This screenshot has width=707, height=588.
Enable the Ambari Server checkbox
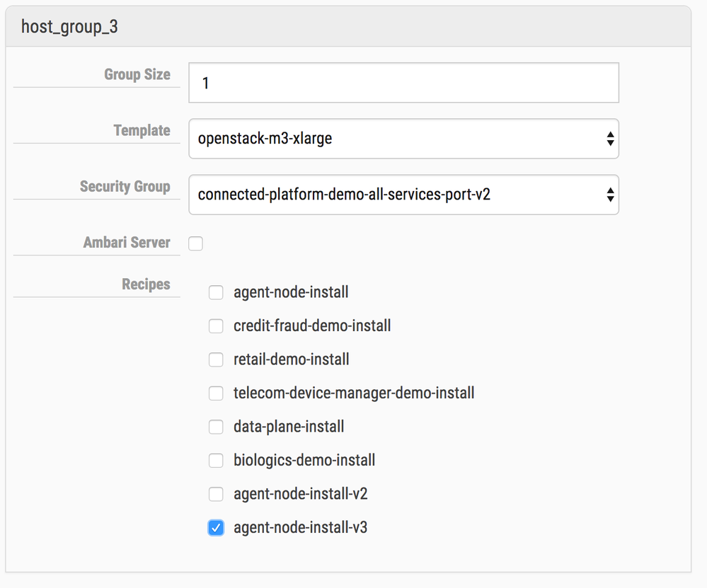click(196, 243)
